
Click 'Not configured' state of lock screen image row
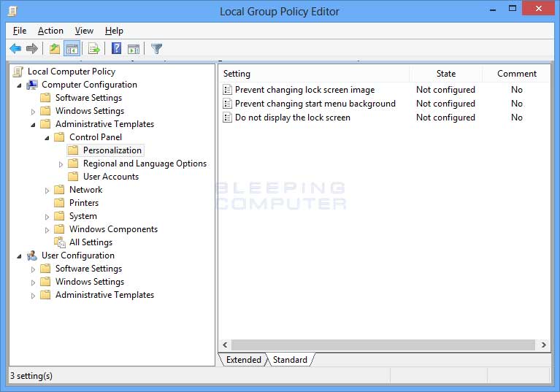(445, 90)
